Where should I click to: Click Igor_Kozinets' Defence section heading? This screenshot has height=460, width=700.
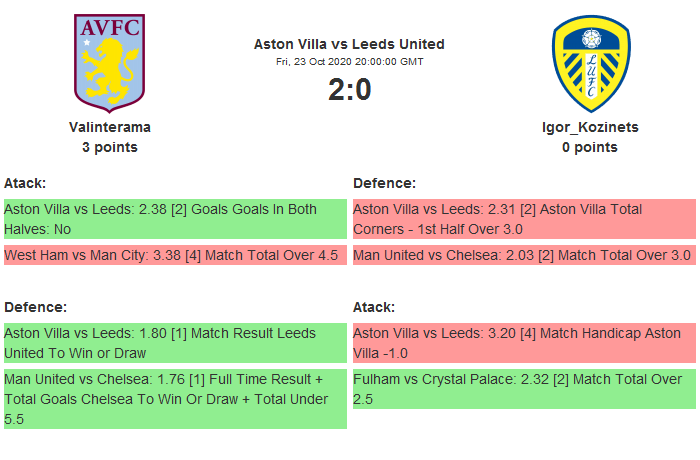click(x=384, y=184)
